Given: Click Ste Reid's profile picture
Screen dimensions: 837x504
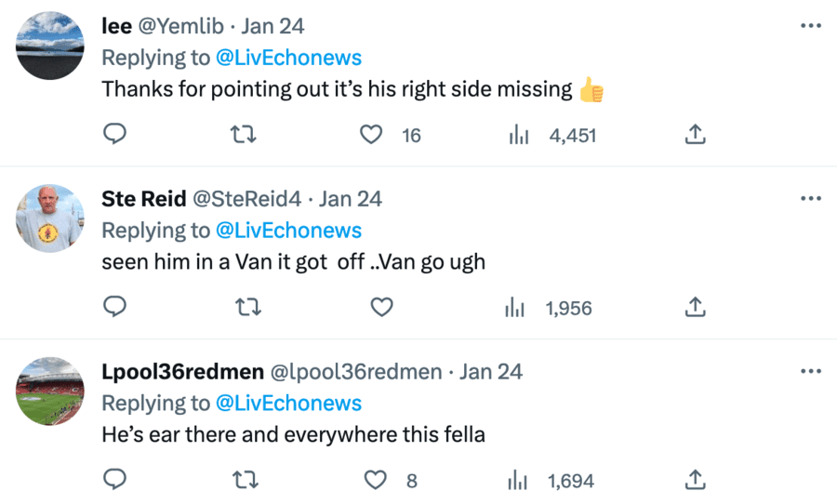Looking at the screenshot, I should coord(50,218).
